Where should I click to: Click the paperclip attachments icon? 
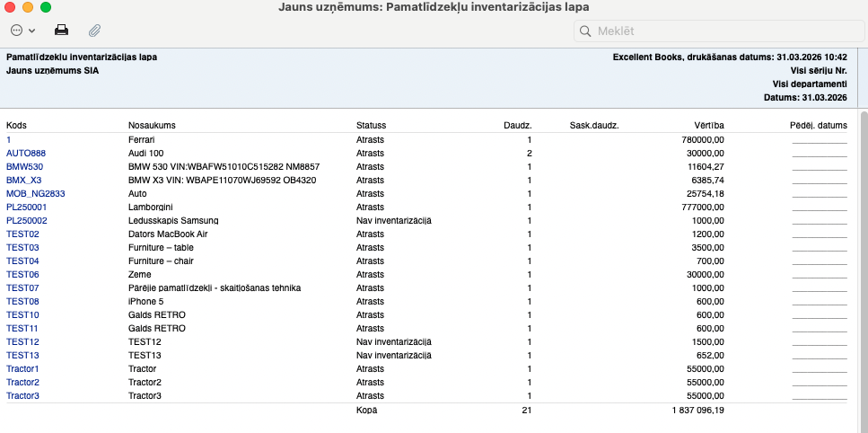94,30
